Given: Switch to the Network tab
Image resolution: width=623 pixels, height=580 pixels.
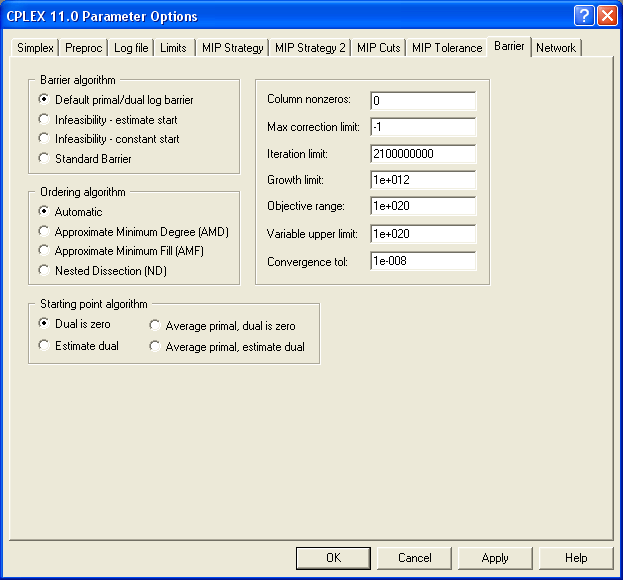Looking at the screenshot, I should pos(556,48).
